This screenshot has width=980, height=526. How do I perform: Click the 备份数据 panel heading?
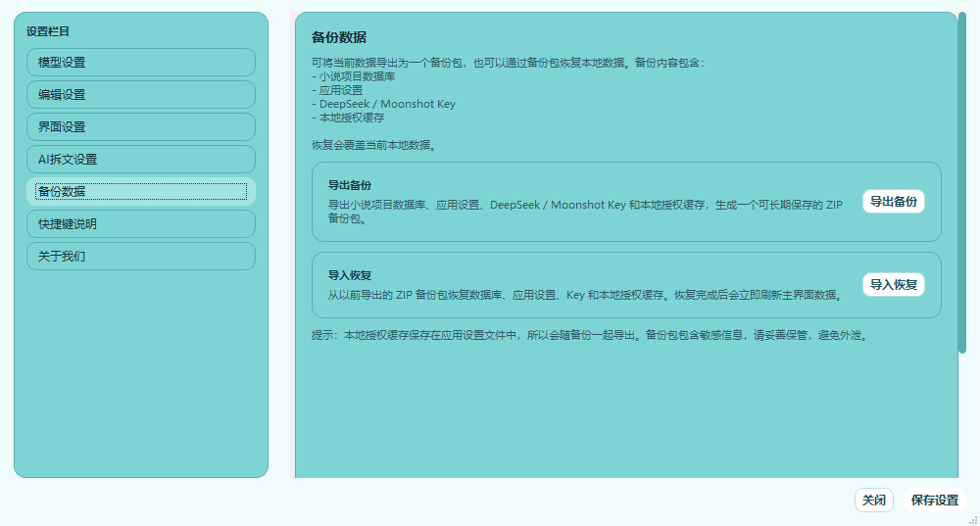coord(339,37)
